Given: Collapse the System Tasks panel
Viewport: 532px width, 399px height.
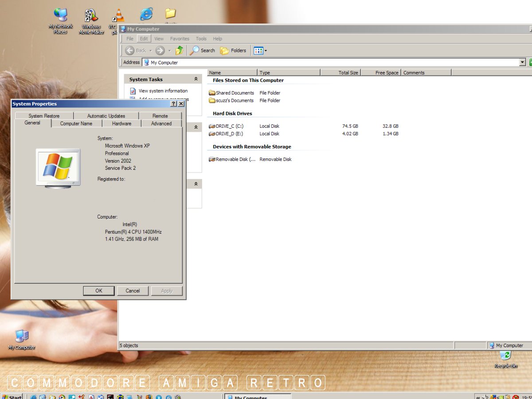Looking at the screenshot, I should tap(196, 79).
